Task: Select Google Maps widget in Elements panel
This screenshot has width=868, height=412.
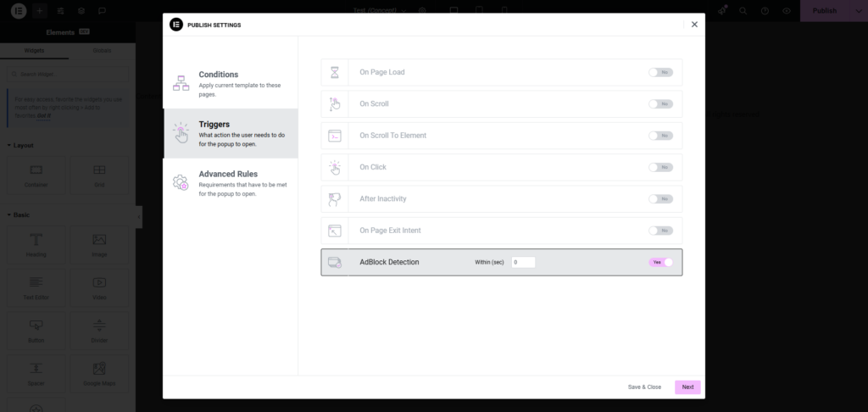Action: [x=99, y=373]
